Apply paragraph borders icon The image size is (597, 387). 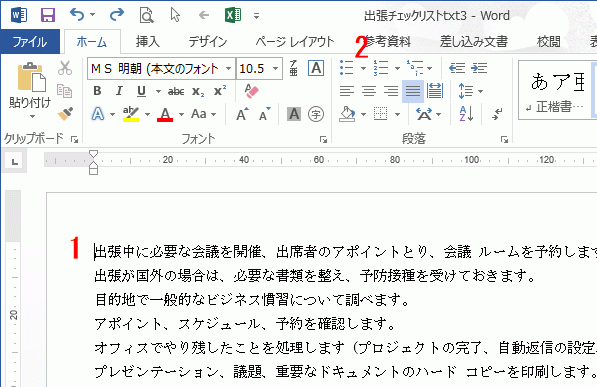click(380, 114)
